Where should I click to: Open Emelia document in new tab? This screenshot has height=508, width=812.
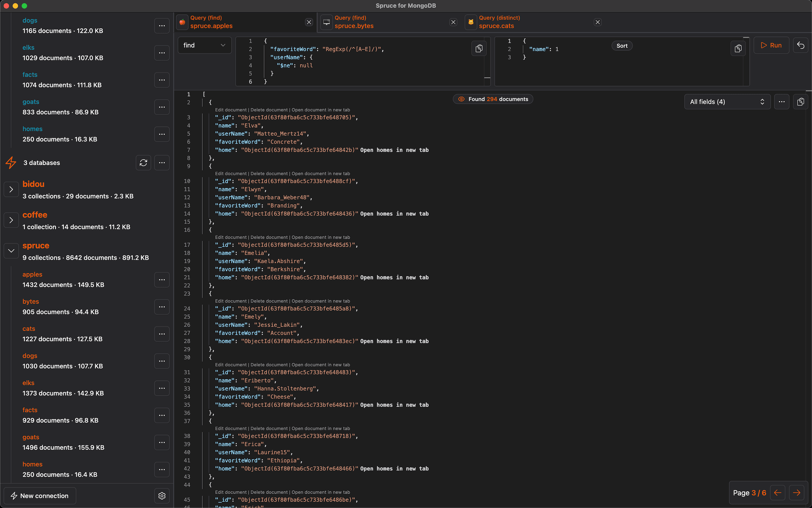[x=321, y=237]
